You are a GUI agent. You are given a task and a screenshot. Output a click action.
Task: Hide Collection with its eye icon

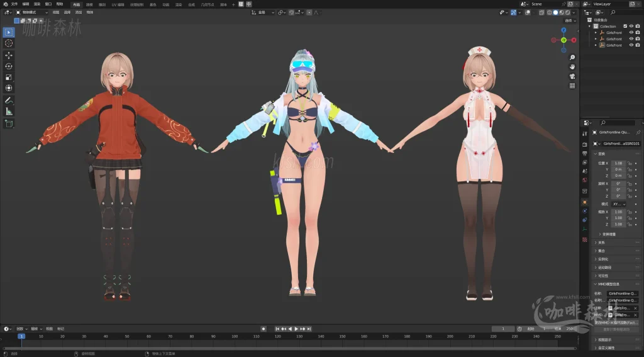click(631, 26)
